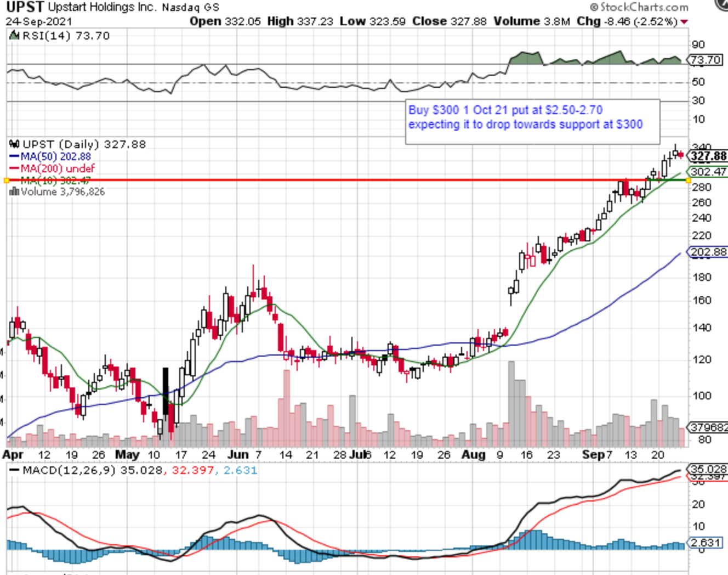
Task: Click the 120 price axis label
Action: [702, 359]
